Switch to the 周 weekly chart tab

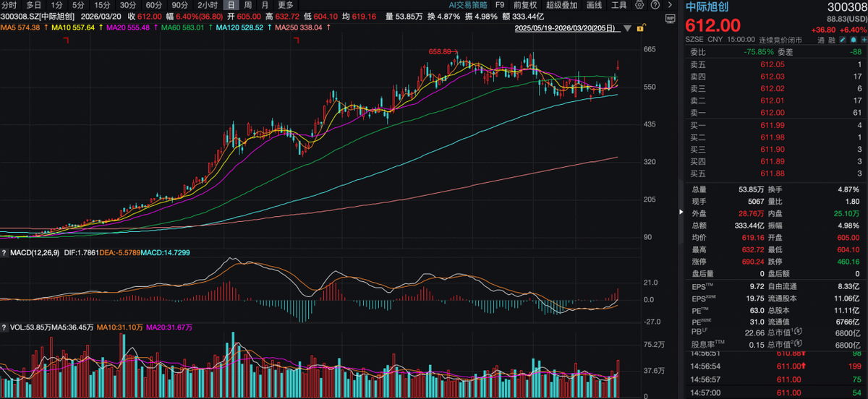pos(248,4)
